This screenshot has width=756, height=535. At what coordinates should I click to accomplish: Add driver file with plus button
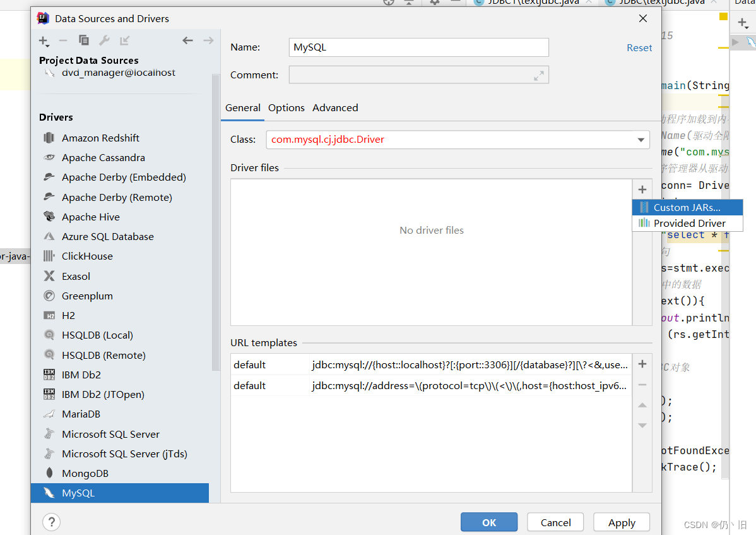[x=642, y=189]
